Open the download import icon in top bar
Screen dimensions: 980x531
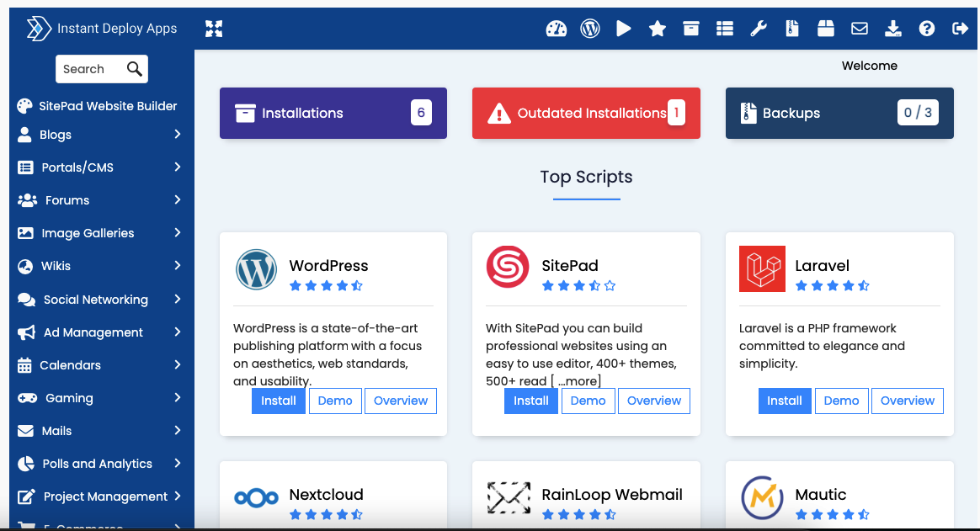pyautogui.click(x=893, y=29)
